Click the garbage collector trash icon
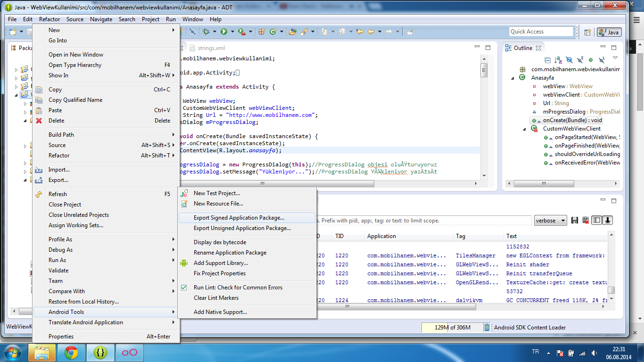This screenshot has width=644, height=362. click(x=487, y=328)
